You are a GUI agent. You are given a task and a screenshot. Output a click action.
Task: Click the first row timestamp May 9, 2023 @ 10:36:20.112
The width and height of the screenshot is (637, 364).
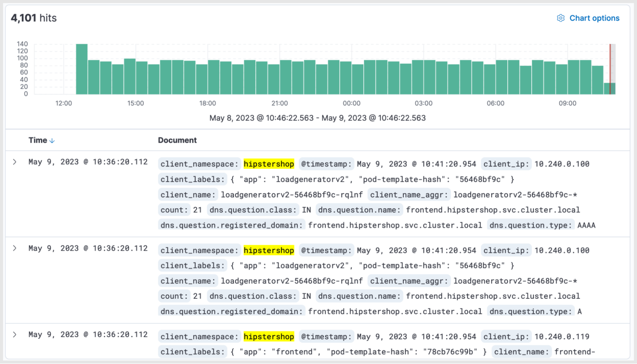(88, 162)
